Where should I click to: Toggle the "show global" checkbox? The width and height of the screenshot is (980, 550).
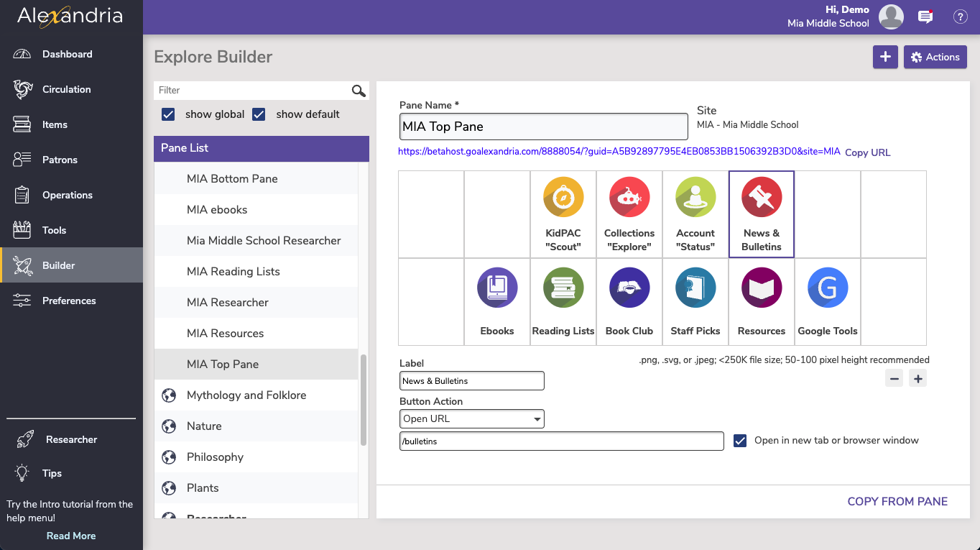pyautogui.click(x=169, y=114)
